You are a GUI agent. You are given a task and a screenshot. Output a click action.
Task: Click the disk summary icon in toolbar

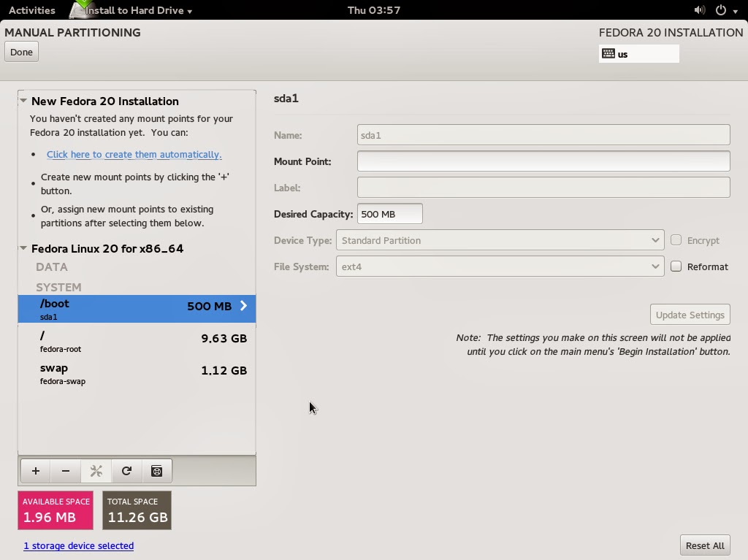pyautogui.click(x=156, y=471)
